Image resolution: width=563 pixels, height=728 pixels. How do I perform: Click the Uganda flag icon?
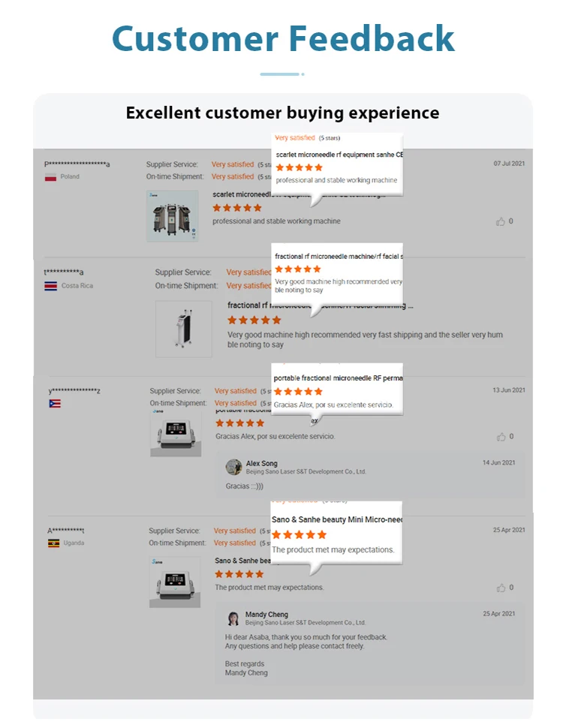click(x=53, y=543)
